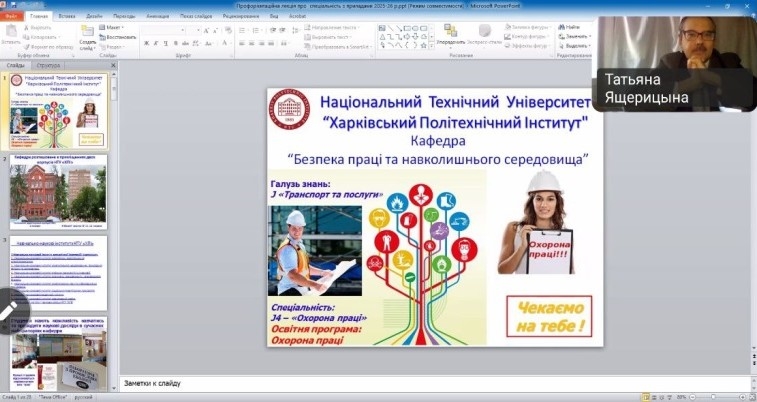The image size is (757, 402).
Task: Select the Формат по образцу tool
Action: click(48, 46)
